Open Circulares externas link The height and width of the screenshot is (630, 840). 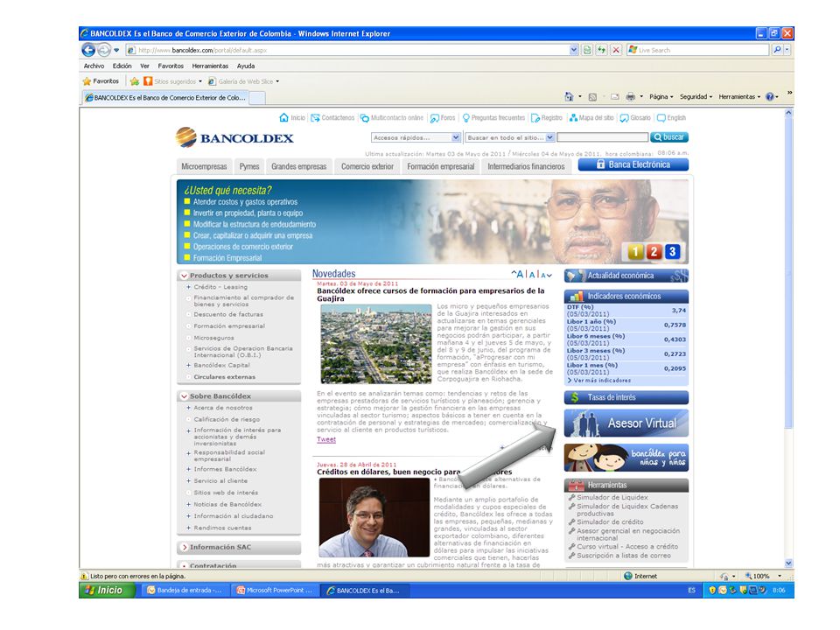(225, 377)
